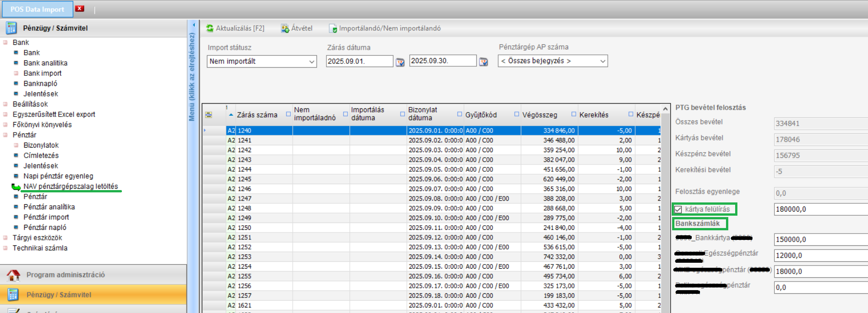Open NAV pénztárgépszalag letöltés menu item

pos(71,186)
